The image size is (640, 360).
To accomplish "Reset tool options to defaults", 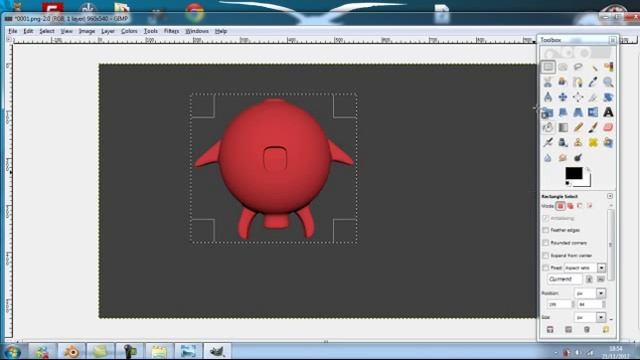I will (x=605, y=329).
